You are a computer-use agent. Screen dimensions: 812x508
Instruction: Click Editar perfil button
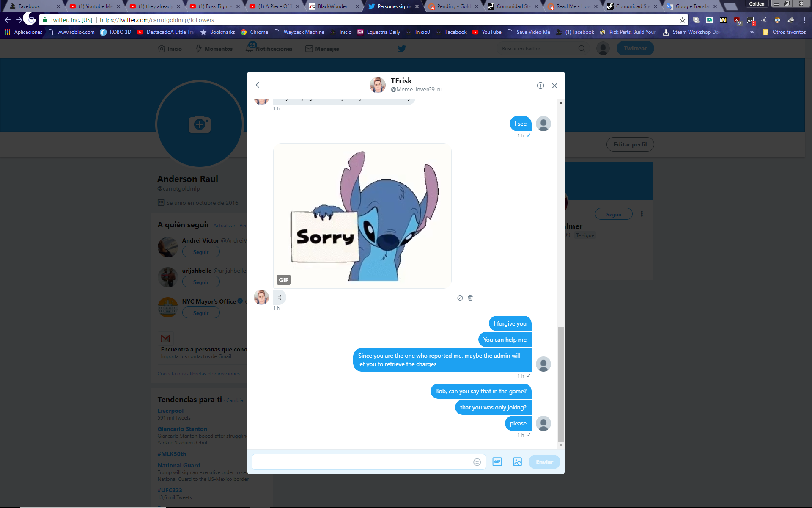[x=630, y=144]
